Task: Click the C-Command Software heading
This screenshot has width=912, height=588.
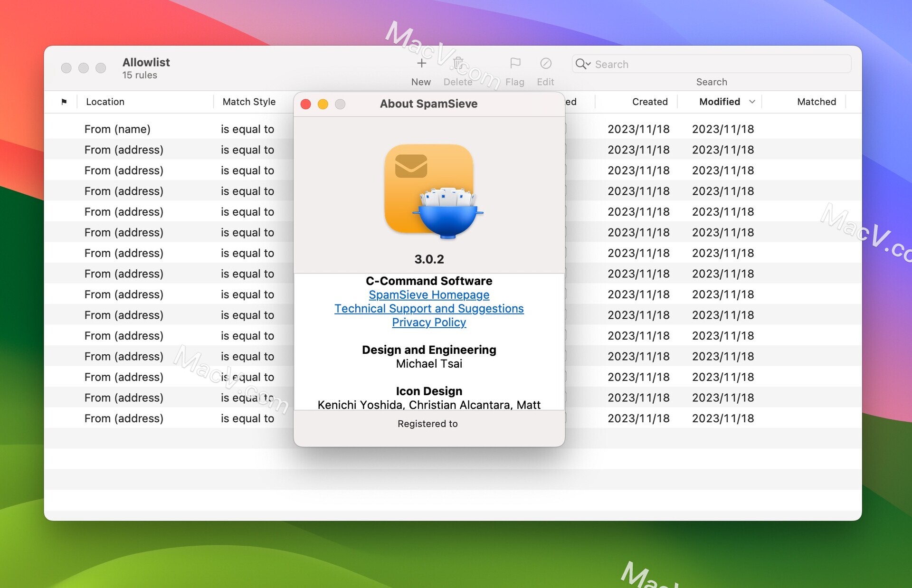Action: [429, 281]
